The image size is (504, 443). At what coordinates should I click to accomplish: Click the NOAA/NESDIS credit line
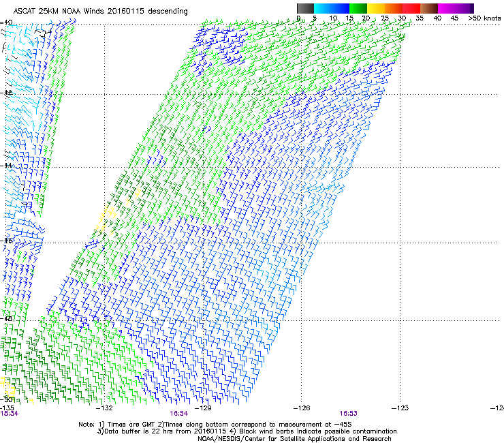tap(294, 439)
